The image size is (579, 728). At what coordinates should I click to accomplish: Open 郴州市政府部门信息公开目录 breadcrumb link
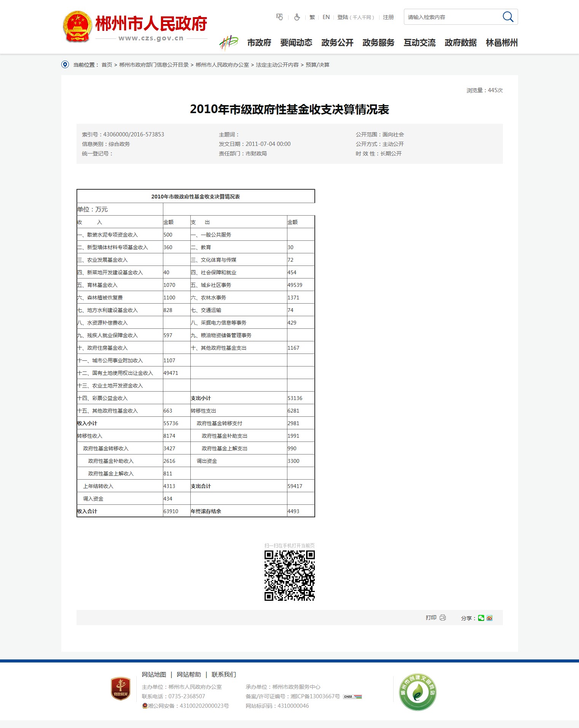point(154,65)
